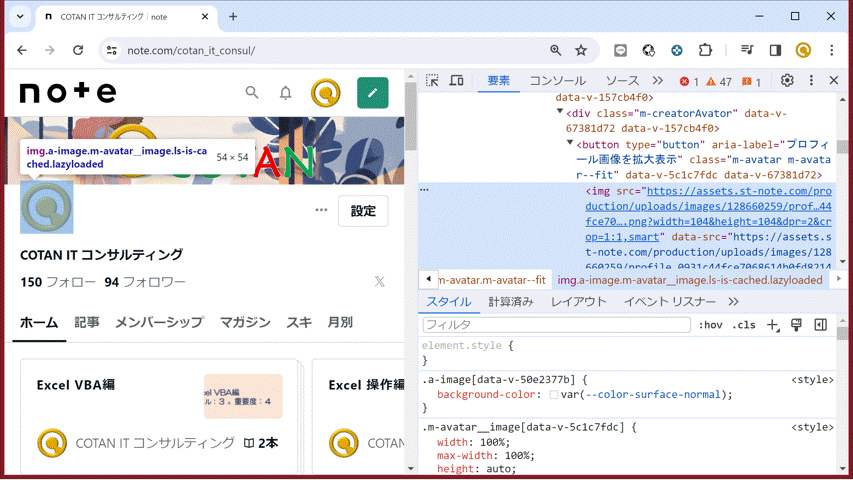Viewport: 853px width, 480px height.
Task: Select img.a-image breadcrumb item
Action: tap(690, 280)
